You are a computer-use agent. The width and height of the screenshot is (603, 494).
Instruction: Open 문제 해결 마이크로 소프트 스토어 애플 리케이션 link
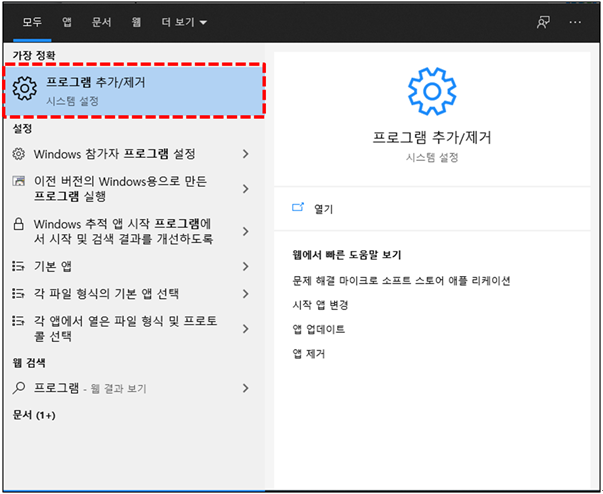point(401,281)
